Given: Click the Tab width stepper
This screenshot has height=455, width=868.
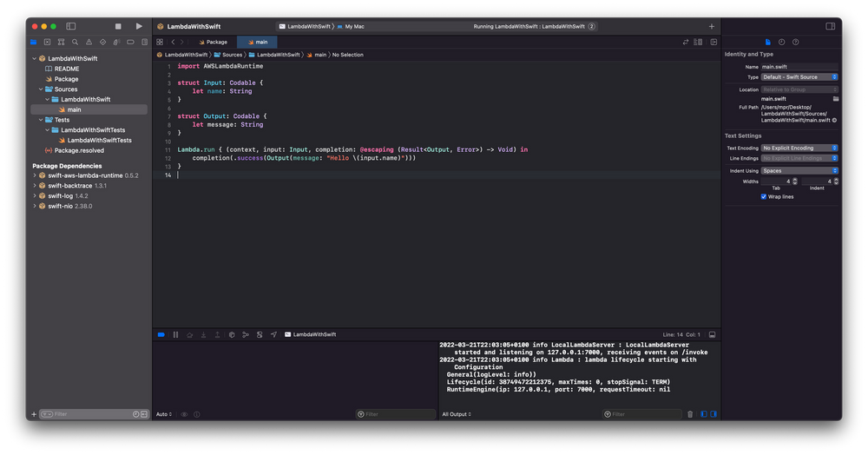Looking at the screenshot, I should pyautogui.click(x=795, y=181).
